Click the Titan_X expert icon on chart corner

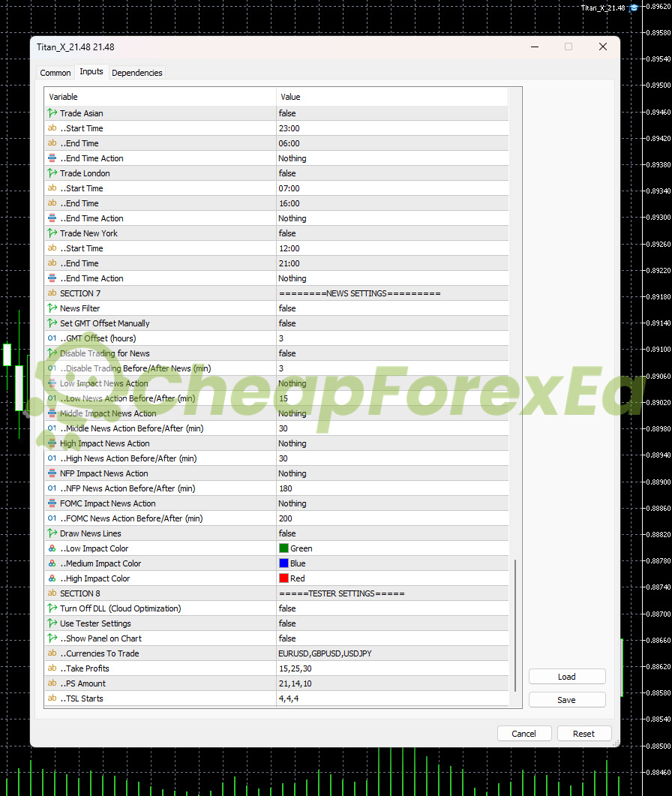(x=634, y=8)
